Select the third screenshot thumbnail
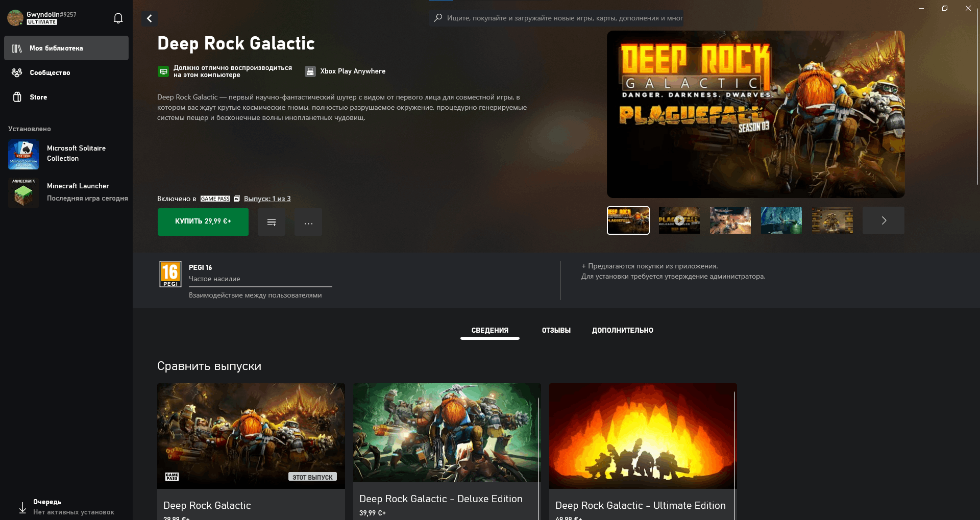The width and height of the screenshot is (980, 520). click(730, 220)
